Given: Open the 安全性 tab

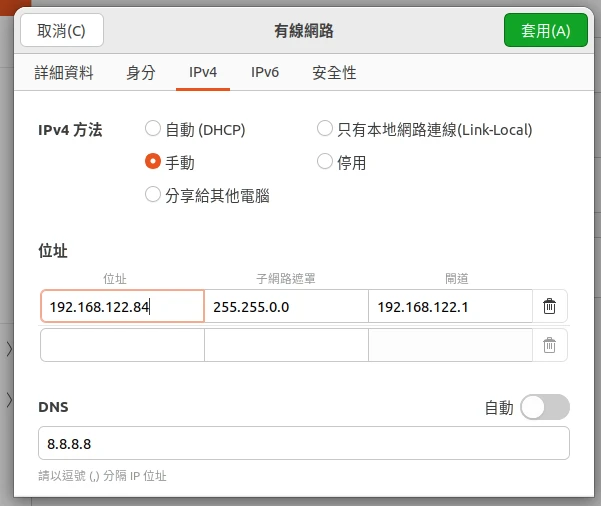Looking at the screenshot, I should [334, 73].
